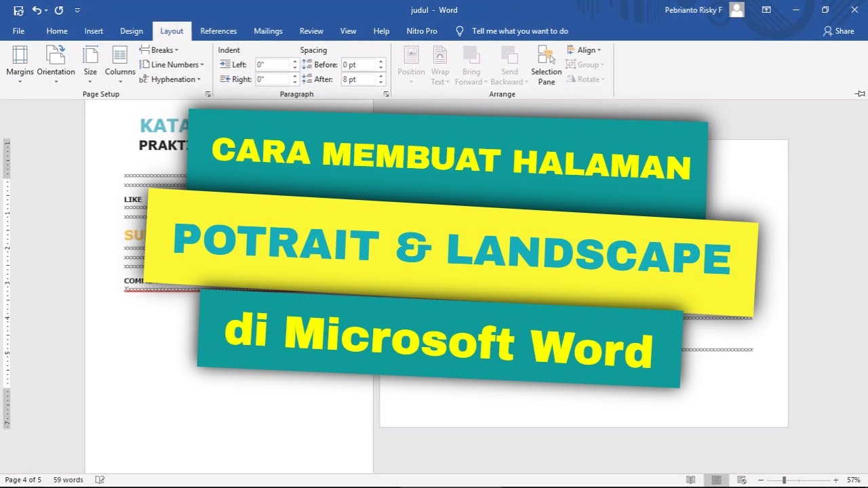Click the 57% zoom level
This screenshot has height=488, width=868.
pos(853,480)
